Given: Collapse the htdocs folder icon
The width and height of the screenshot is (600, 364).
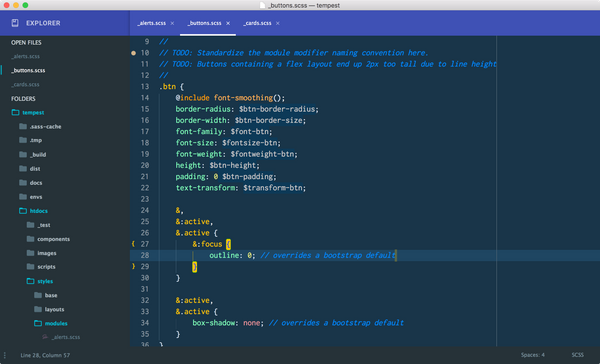Looking at the screenshot, I should [x=23, y=211].
